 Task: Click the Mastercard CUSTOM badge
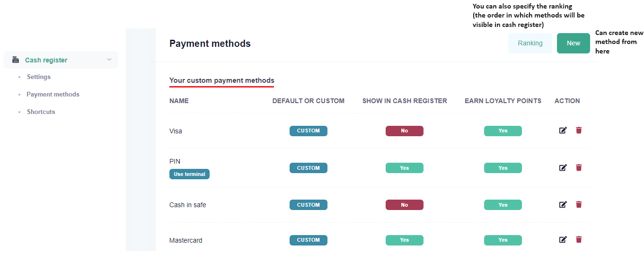tap(308, 240)
